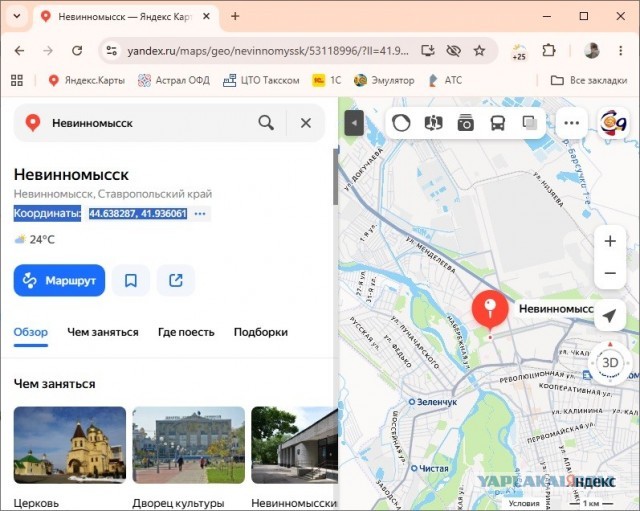
Task: Click the Зеленчук station label on map
Action: point(433,402)
